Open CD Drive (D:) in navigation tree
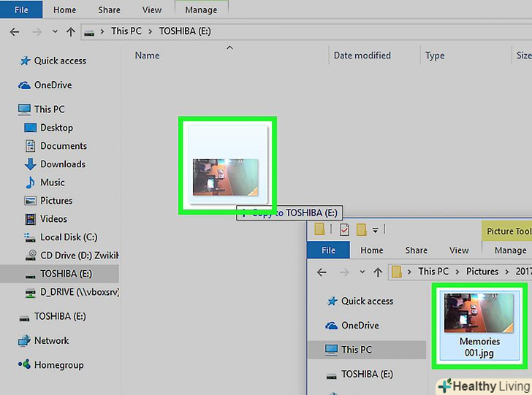The height and width of the screenshot is (395, 532). point(80,256)
